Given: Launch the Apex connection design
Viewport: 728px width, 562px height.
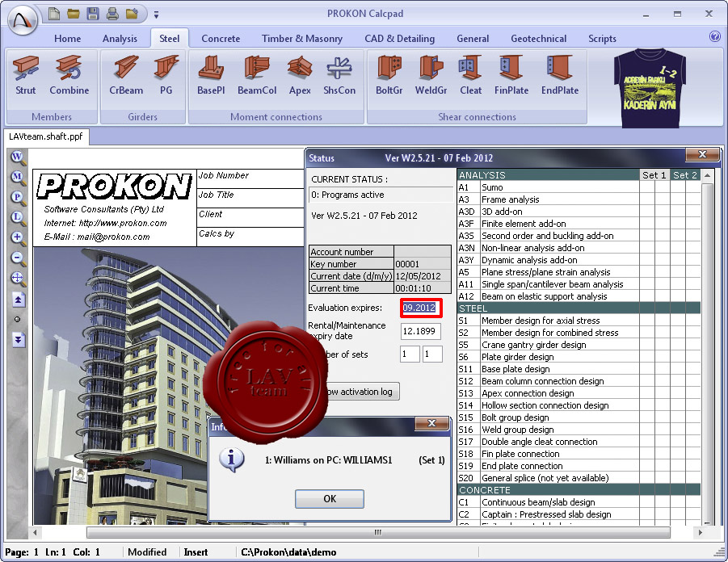Looking at the screenshot, I should [300, 75].
